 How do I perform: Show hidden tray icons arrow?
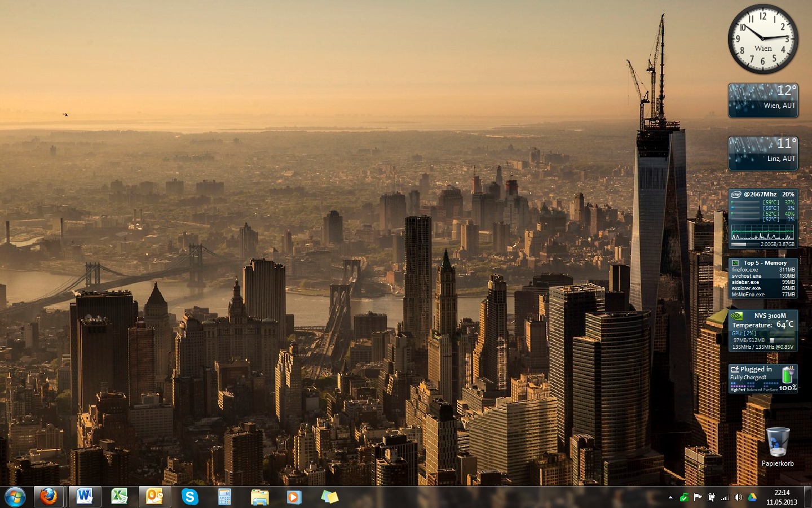[x=670, y=497]
